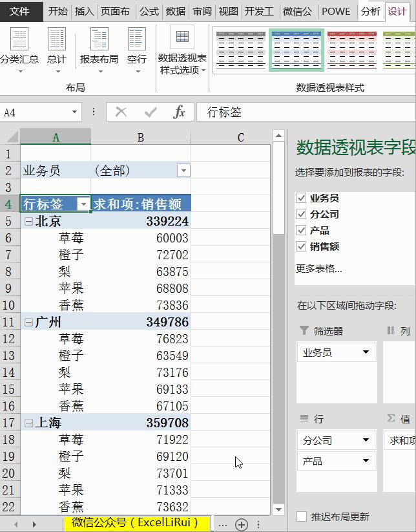Click the vertical scrollbar down arrow
416x532 pixels.
[278, 509]
